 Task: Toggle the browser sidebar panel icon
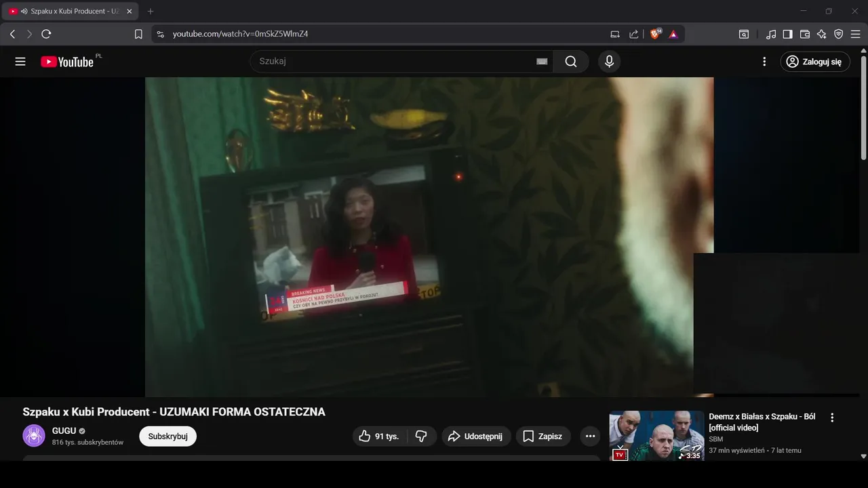coord(788,34)
